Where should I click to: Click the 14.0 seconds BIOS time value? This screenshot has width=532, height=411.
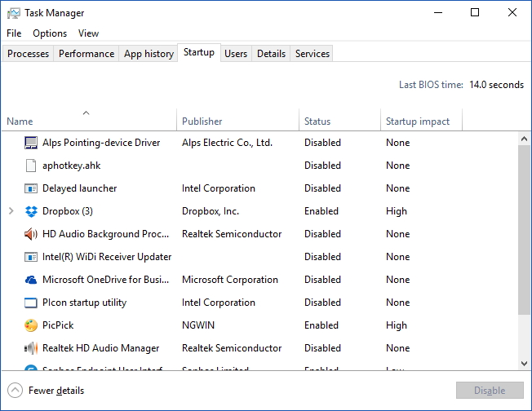[x=496, y=85]
